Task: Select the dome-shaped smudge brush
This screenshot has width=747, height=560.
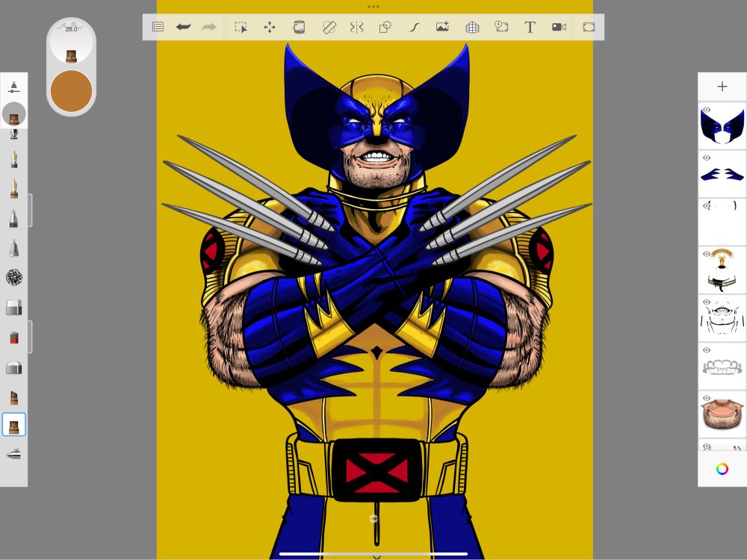Action: pos(13,367)
